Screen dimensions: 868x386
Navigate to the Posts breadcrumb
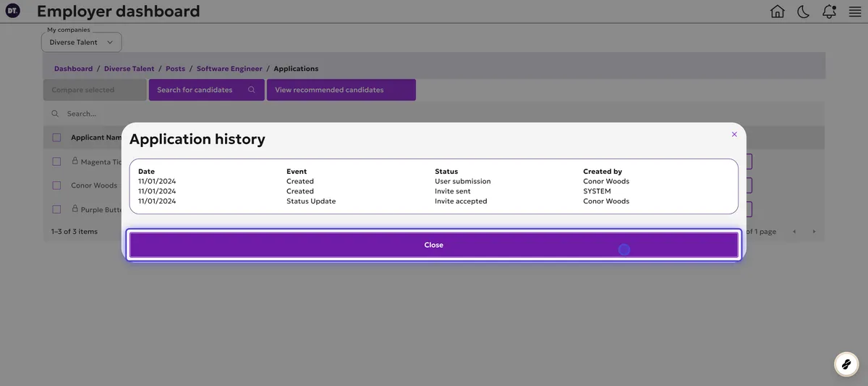(x=175, y=69)
